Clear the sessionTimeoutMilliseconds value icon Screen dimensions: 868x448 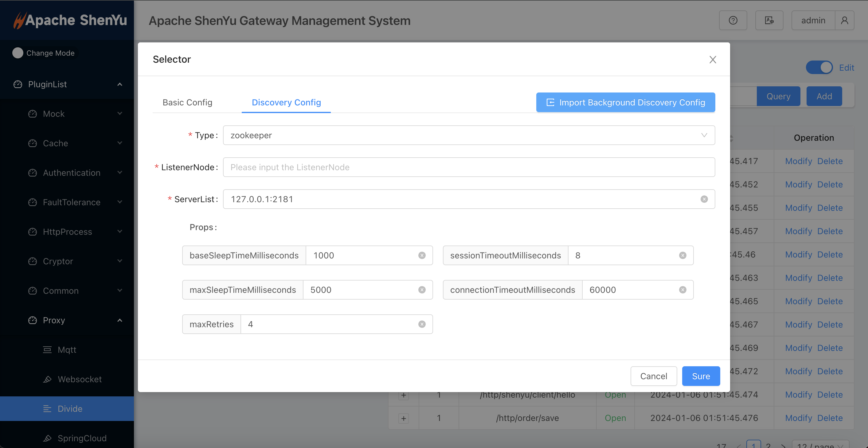(682, 256)
